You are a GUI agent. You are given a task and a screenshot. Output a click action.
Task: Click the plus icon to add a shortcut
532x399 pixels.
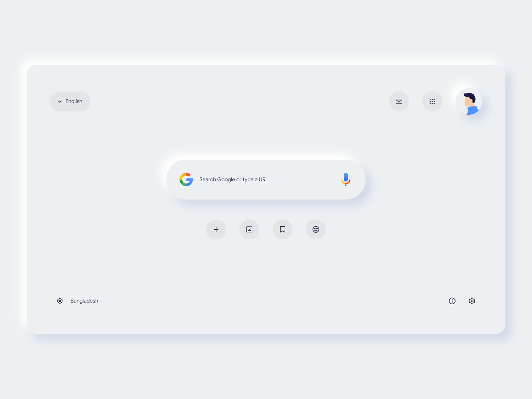coord(216,229)
